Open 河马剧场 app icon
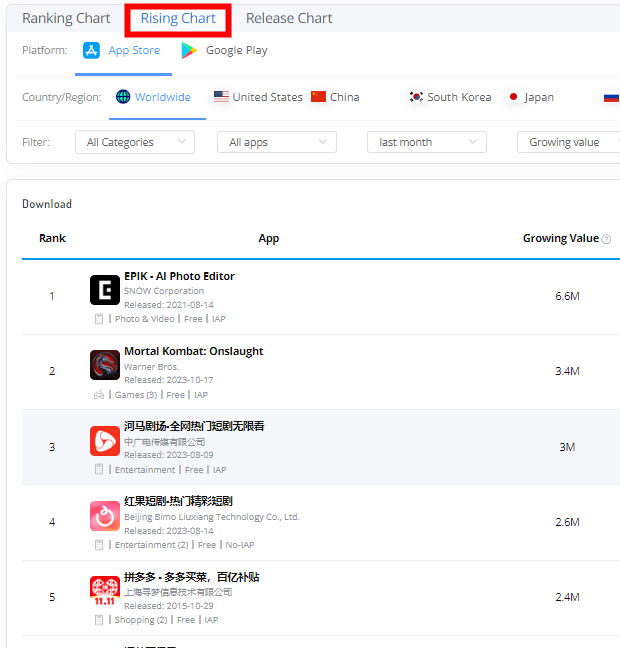This screenshot has width=620, height=648. point(105,441)
